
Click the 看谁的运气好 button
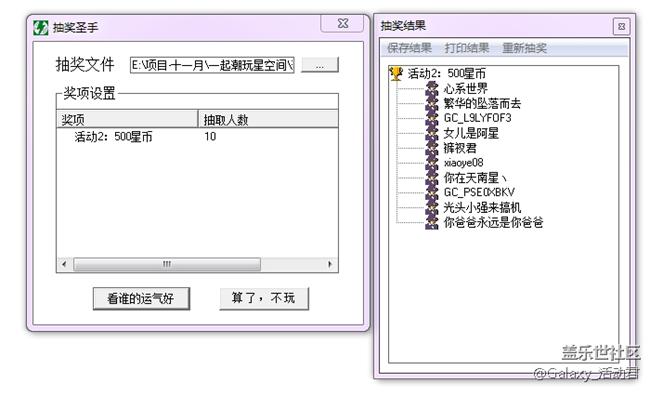pos(141,298)
